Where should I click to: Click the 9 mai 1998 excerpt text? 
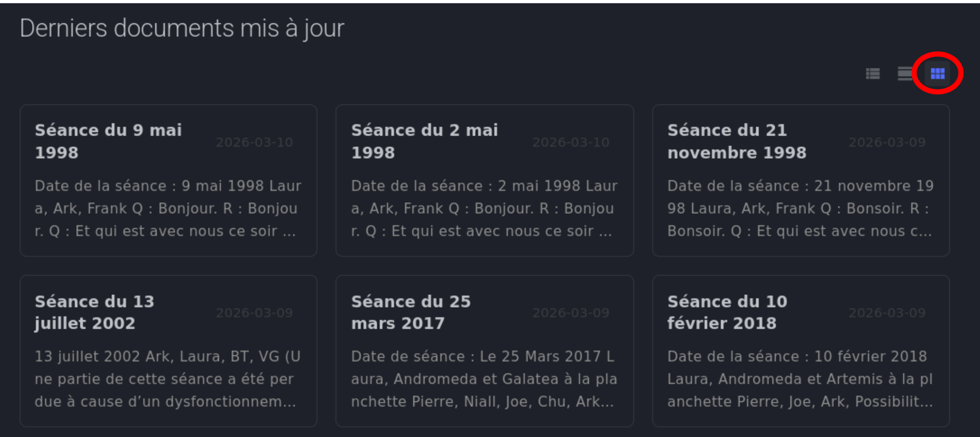(x=168, y=208)
